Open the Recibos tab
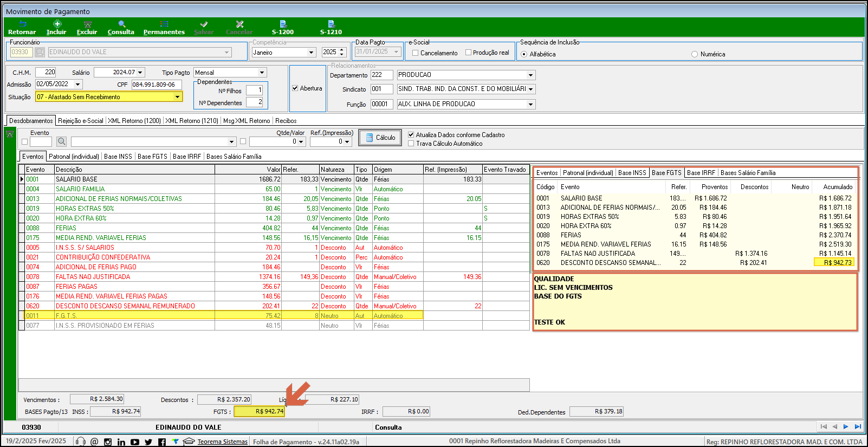 click(286, 121)
